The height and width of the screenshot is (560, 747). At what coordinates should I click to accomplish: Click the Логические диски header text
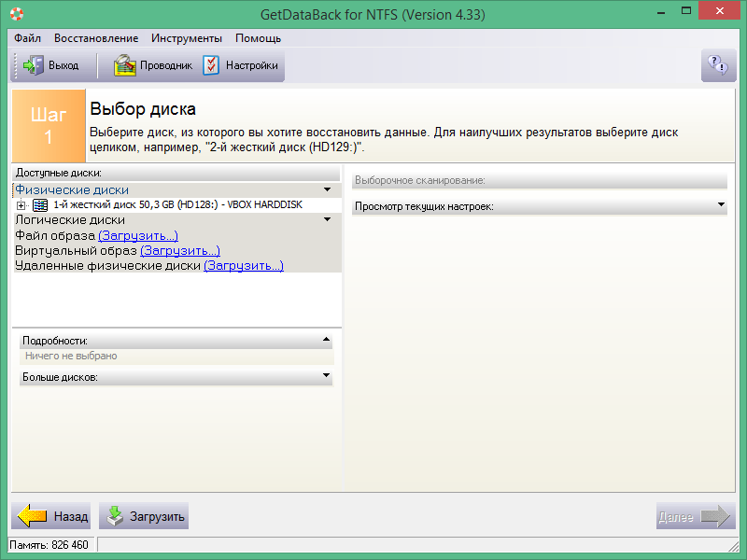pos(70,220)
